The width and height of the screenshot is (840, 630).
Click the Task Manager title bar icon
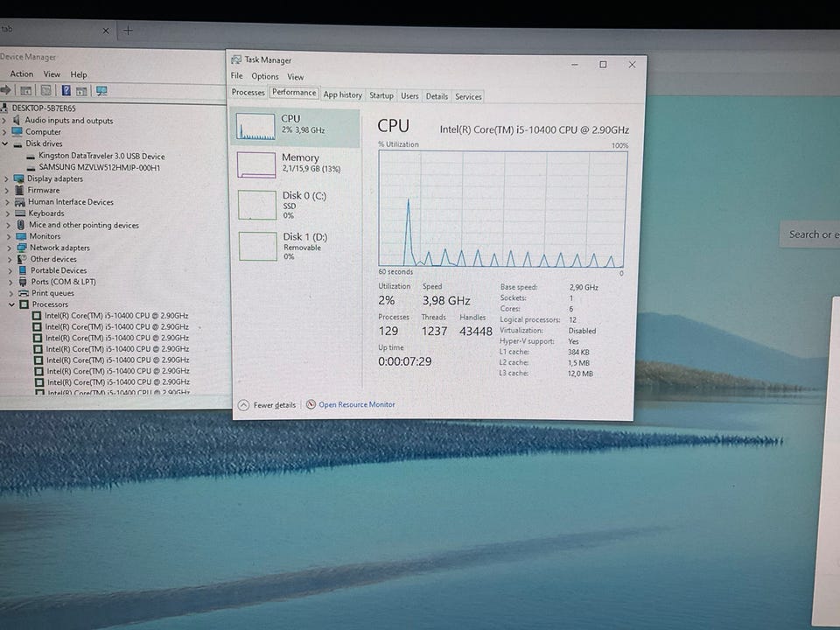(x=236, y=60)
